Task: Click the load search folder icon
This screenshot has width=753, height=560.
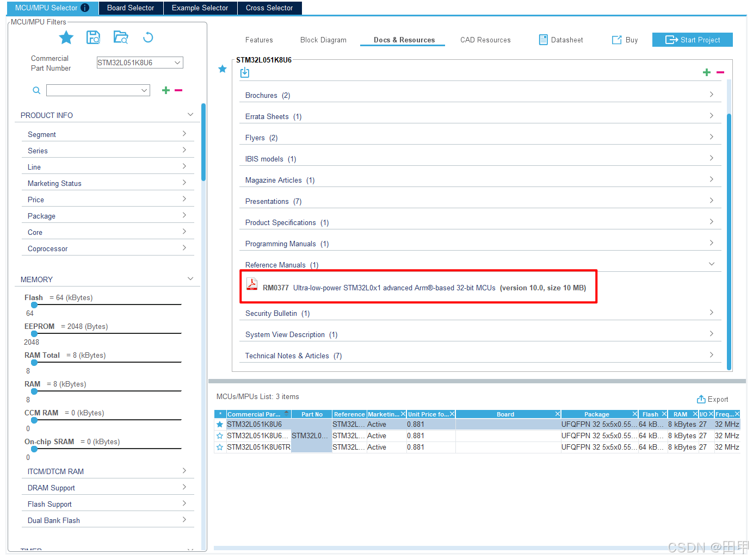Action: 121,38
